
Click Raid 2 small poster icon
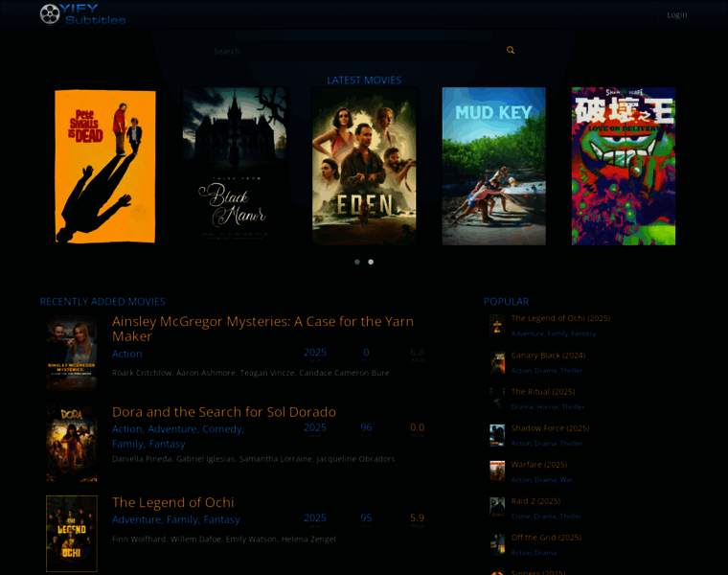point(497,509)
